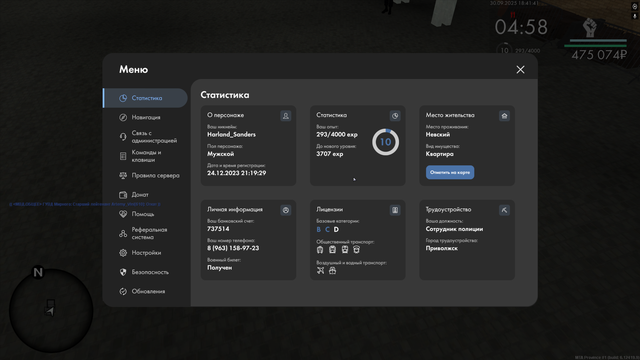Click the Реферальная система network icon

pos(123,233)
